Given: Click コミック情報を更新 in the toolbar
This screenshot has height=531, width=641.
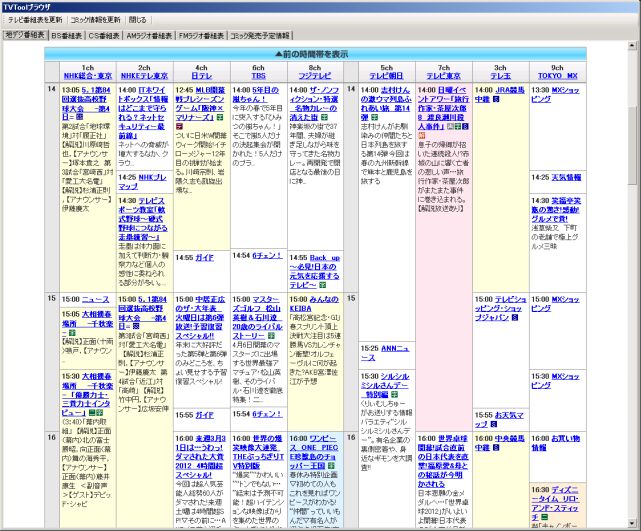Looking at the screenshot, I should click(x=95, y=20).
